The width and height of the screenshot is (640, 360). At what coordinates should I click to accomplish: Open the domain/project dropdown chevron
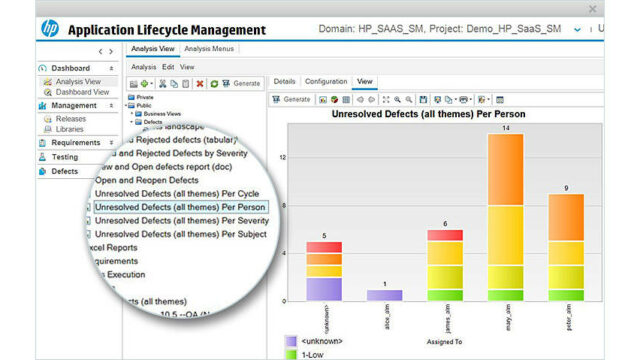pyautogui.click(x=577, y=29)
